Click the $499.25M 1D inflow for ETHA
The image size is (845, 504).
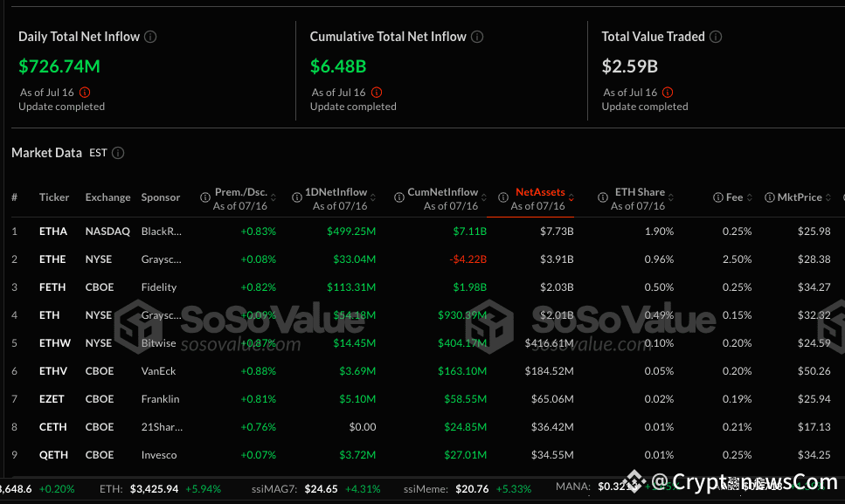pyautogui.click(x=351, y=231)
